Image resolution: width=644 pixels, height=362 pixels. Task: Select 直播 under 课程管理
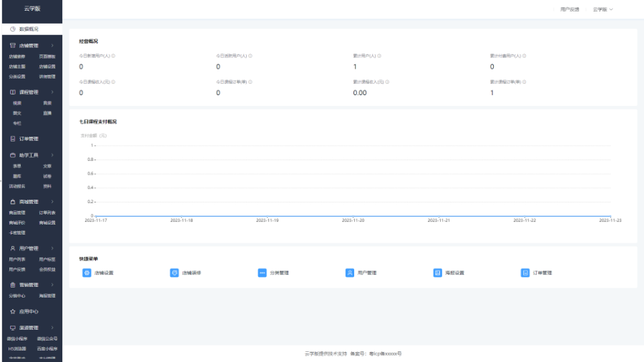pos(47,113)
